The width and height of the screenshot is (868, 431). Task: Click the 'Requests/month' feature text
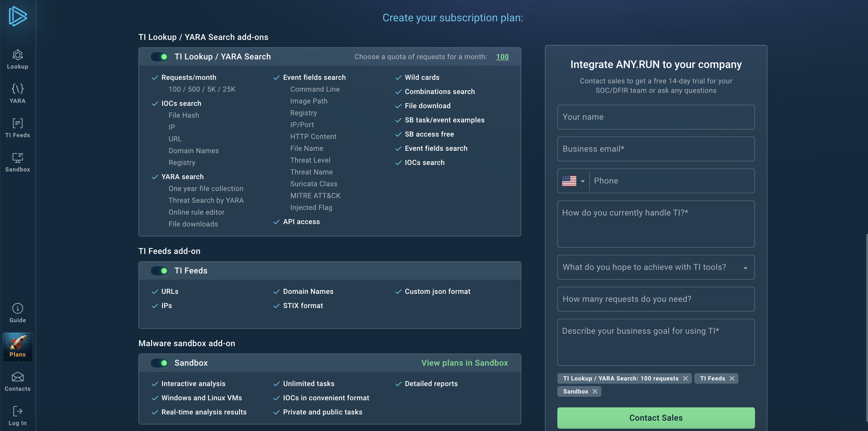189,77
